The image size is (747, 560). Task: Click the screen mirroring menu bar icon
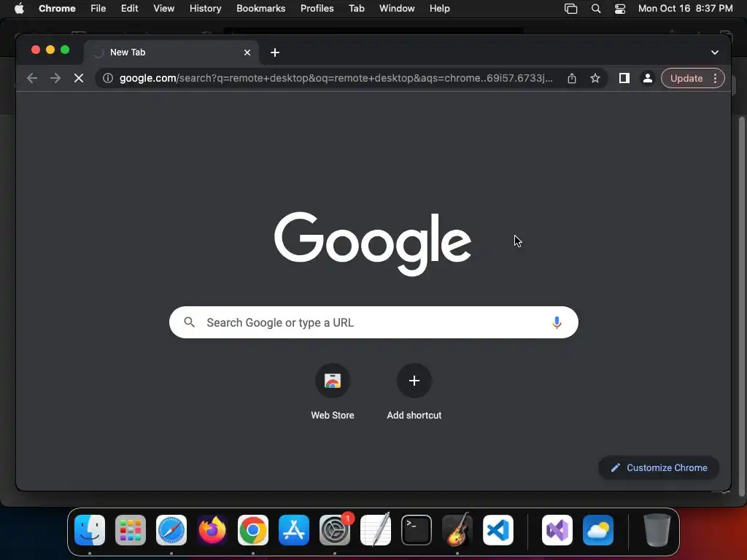point(570,8)
